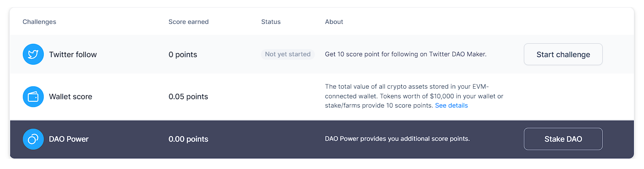Click the Status column header
Viewport: 644px width, 169px height.
[271, 22]
